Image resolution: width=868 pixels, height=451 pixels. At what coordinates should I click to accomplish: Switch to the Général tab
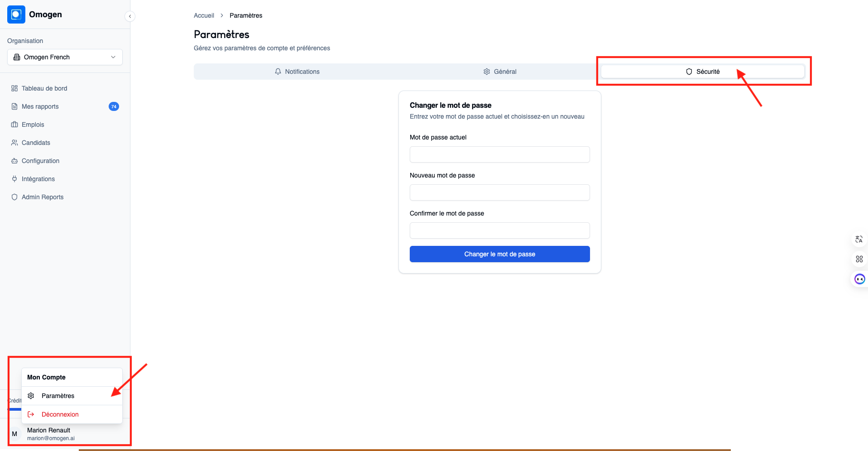coord(499,72)
